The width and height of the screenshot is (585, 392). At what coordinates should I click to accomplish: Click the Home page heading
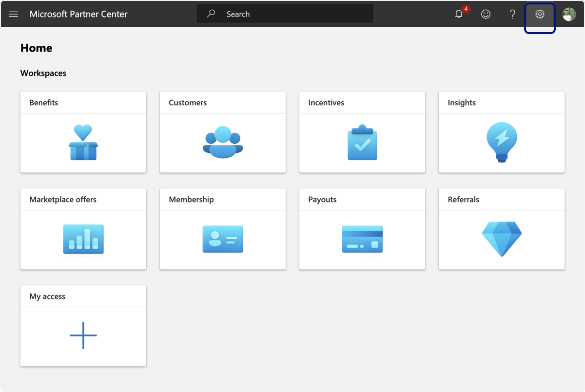point(36,48)
